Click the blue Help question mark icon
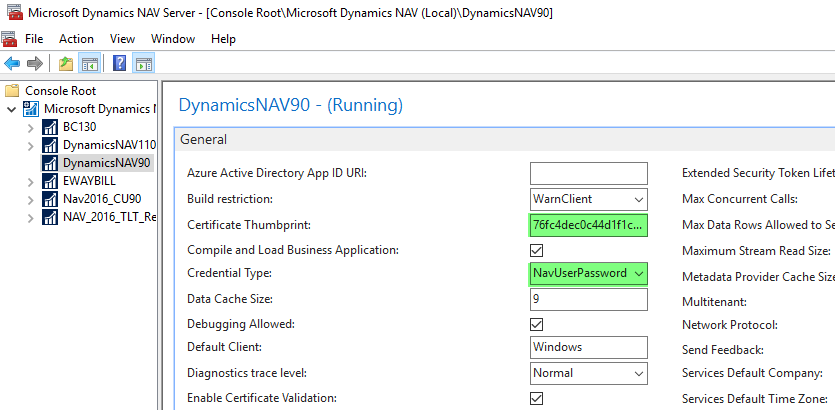This screenshot has width=835, height=410. [x=120, y=64]
